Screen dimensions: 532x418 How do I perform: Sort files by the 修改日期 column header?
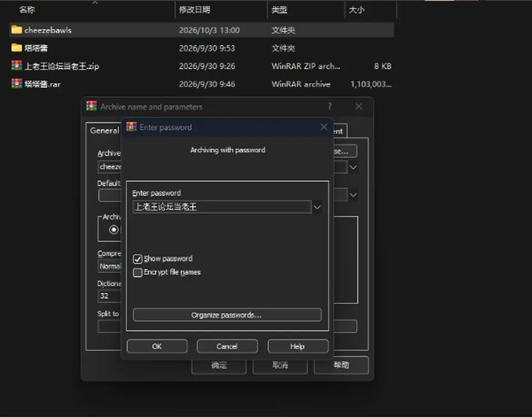click(195, 10)
